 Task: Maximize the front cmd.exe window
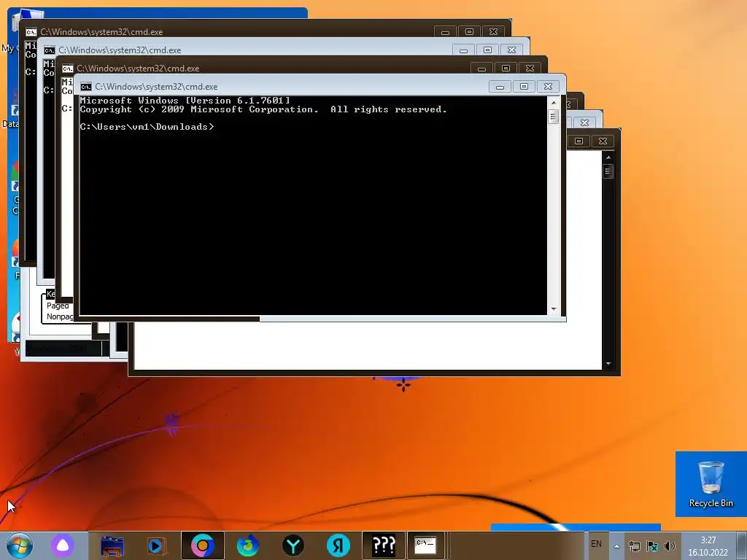tap(524, 87)
